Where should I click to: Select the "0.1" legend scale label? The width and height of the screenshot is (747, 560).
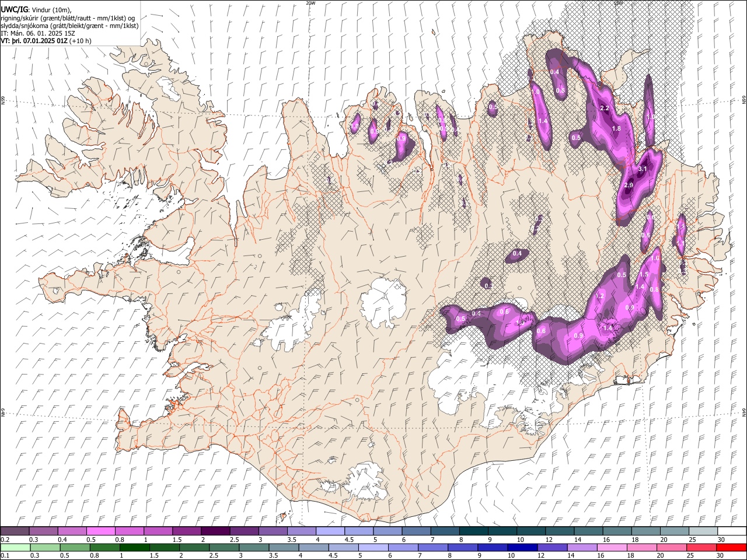5,556
